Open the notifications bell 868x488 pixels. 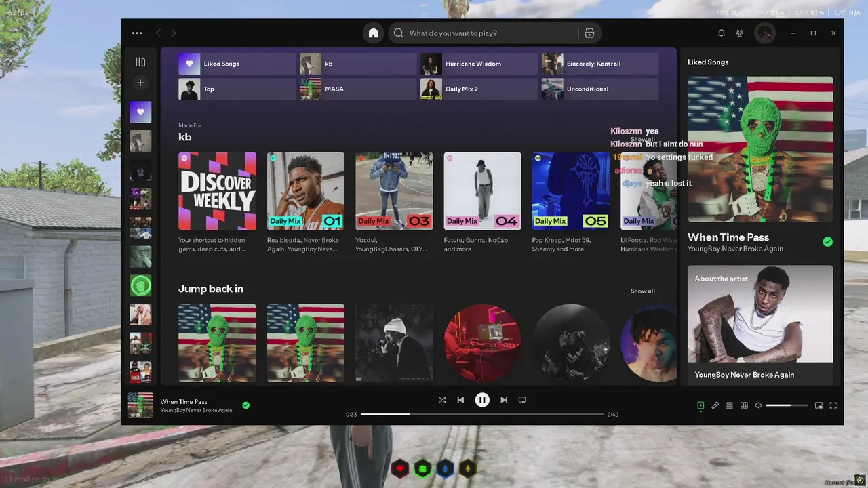click(x=722, y=33)
